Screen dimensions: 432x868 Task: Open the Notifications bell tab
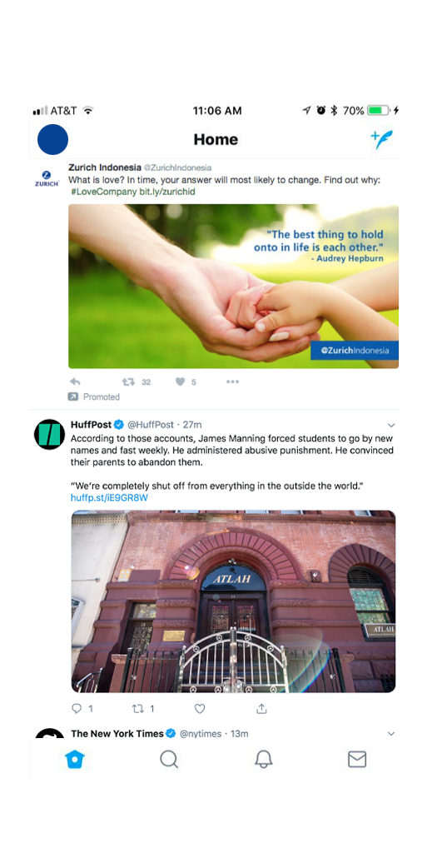[263, 759]
